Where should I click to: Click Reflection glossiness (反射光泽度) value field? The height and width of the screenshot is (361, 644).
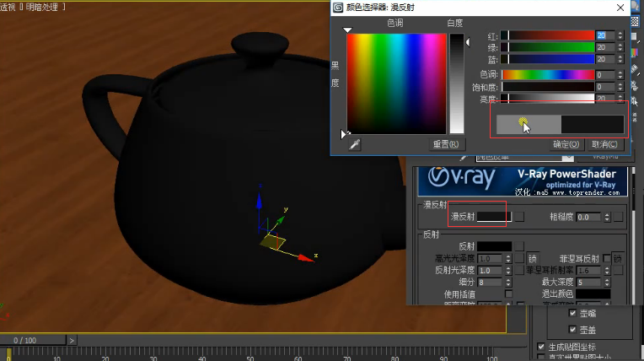(x=491, y=271)
